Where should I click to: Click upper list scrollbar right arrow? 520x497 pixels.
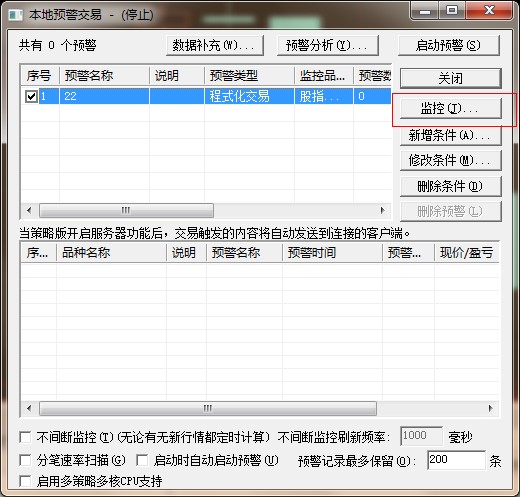point(382,210)
